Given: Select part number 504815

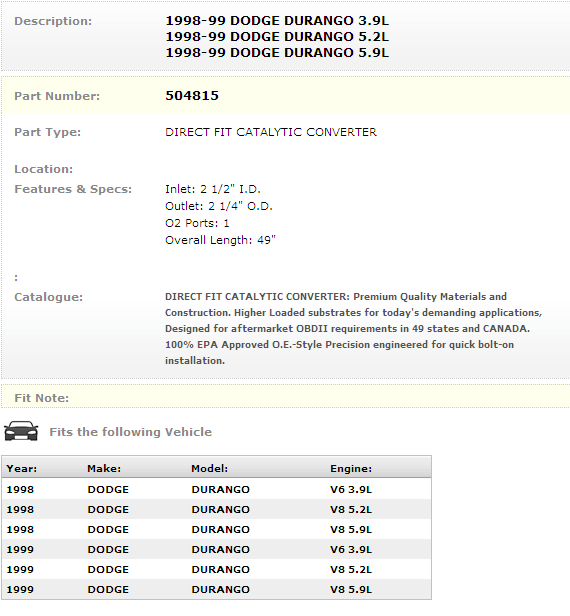Looking at the screenshot, I should pyautogui.click(x=192, y=95).
